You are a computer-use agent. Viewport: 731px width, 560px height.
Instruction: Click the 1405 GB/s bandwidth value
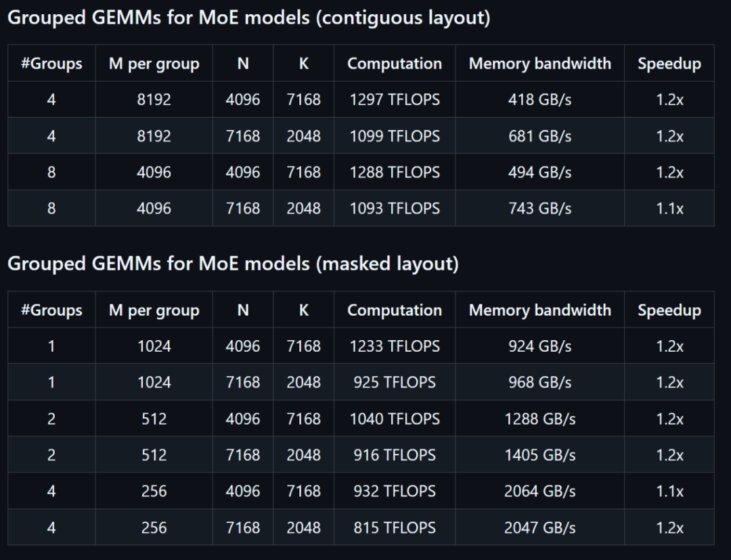(539, 455)
